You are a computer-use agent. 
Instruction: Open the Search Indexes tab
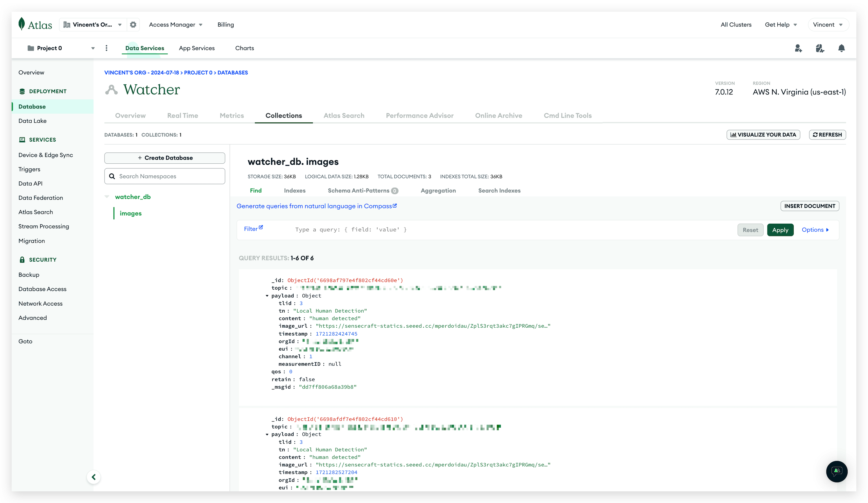coord(499,190)
